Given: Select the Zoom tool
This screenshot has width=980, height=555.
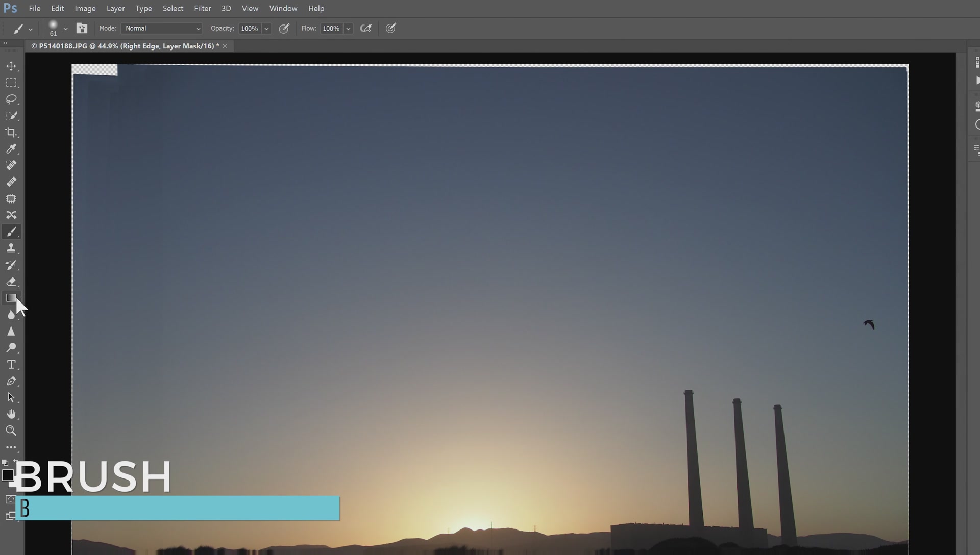Looking at the screenshot, I should 11,431.
